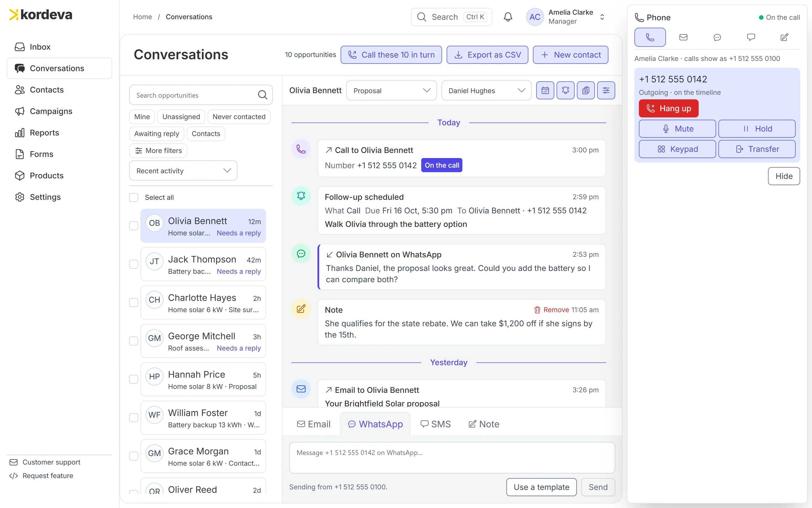Click the Search opportunities field

pyautogui.click(x=201, y=95)
